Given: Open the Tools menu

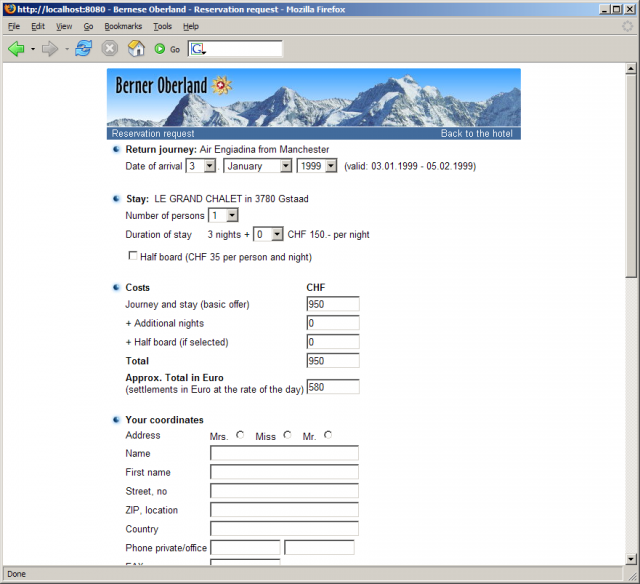Looking at the screenshot, I should point(162,27).
